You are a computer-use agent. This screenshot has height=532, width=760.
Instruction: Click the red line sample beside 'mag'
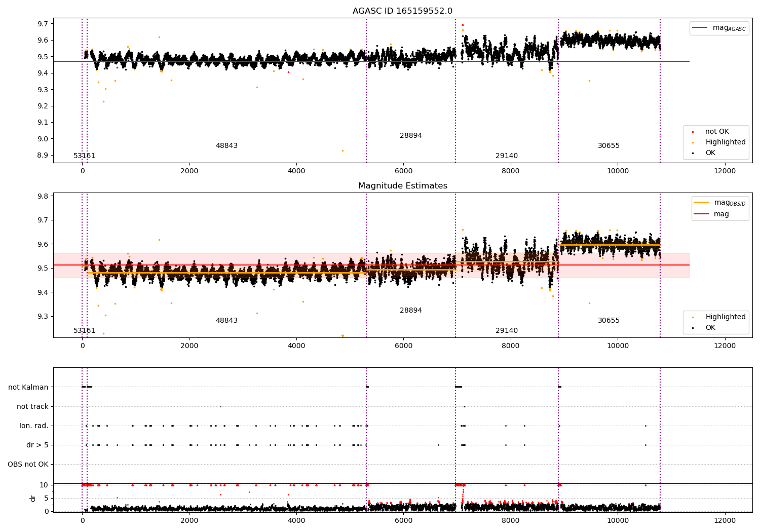pos(702,214)
